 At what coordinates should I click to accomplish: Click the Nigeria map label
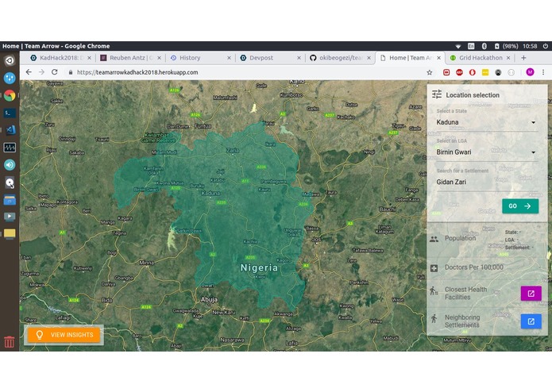point(259,268)
